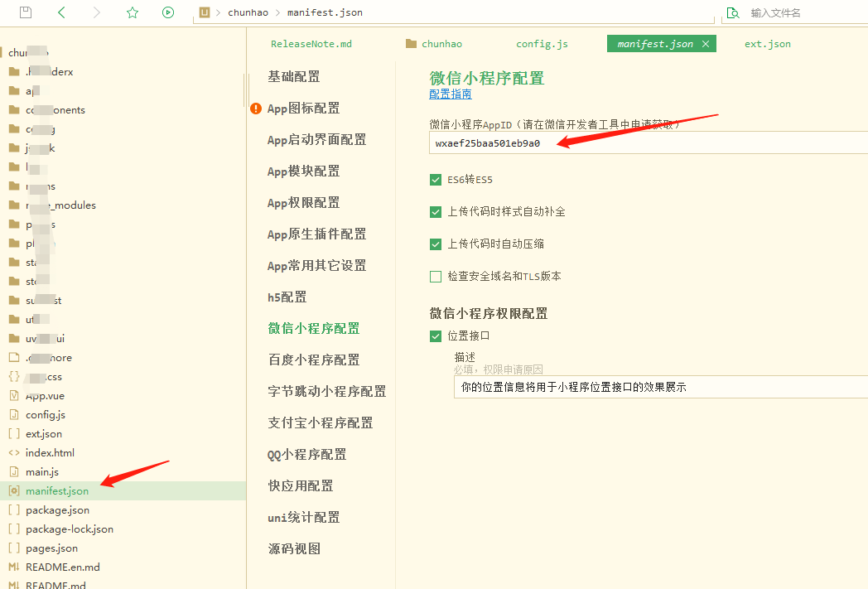Uncheck the ES6转ES5 checkbox
This screenshot has height=589, width=868.
(x=436, y=180)
